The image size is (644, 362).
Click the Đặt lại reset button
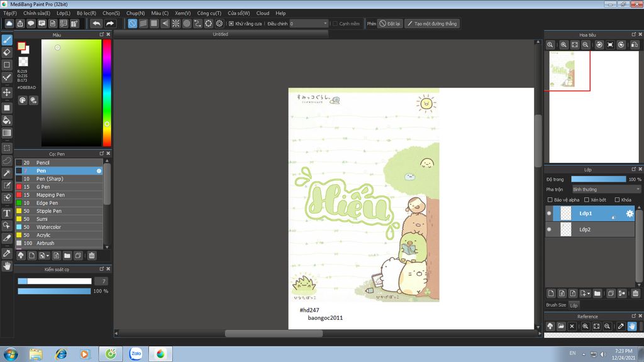(389, 24)
